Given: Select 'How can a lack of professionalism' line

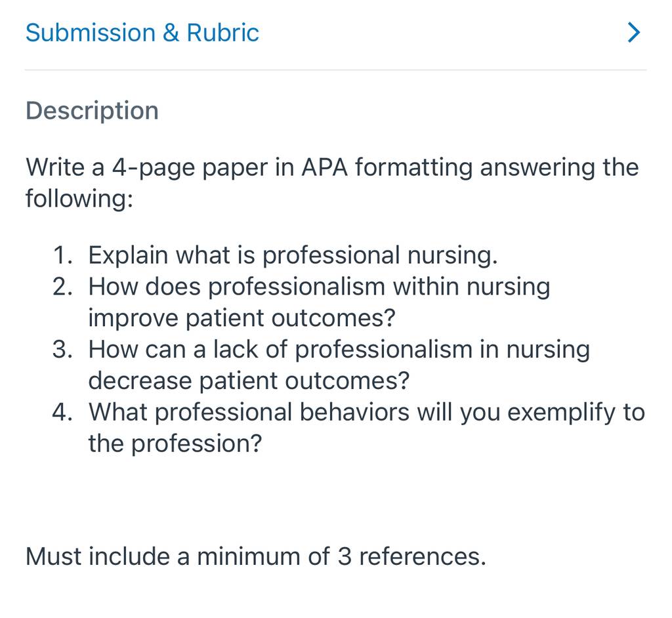Looking at the screenshot, I should (x=339, y=350).
